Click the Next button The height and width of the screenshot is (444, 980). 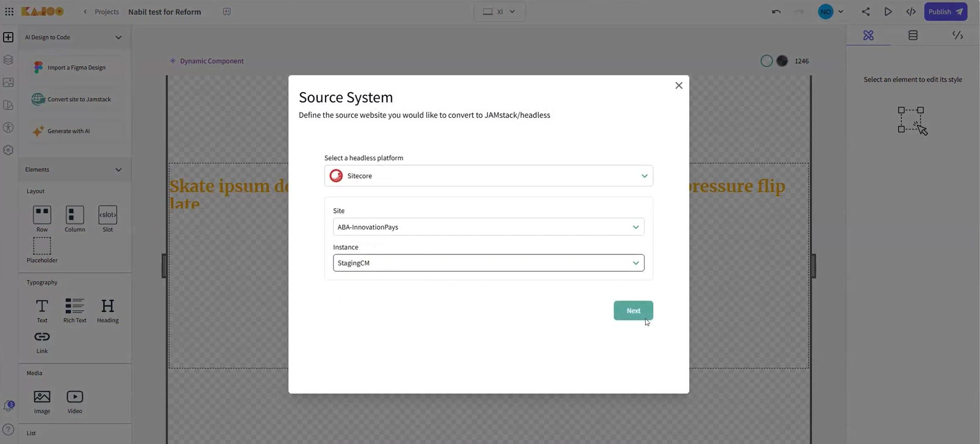(633, 310)
